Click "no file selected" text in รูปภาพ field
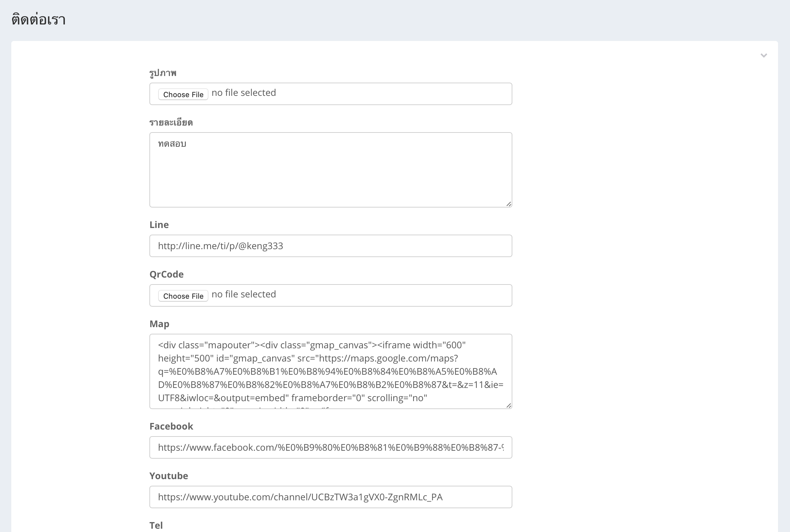The width and height of the screenshot is (790, 532). pyautogui.click(x=244, y=93)
